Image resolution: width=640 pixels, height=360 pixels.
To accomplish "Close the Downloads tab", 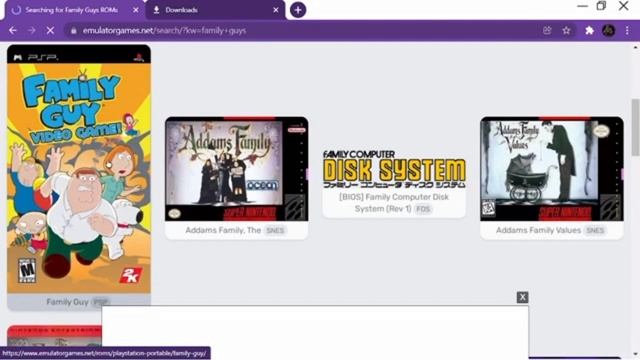I will tap(276, 10).
